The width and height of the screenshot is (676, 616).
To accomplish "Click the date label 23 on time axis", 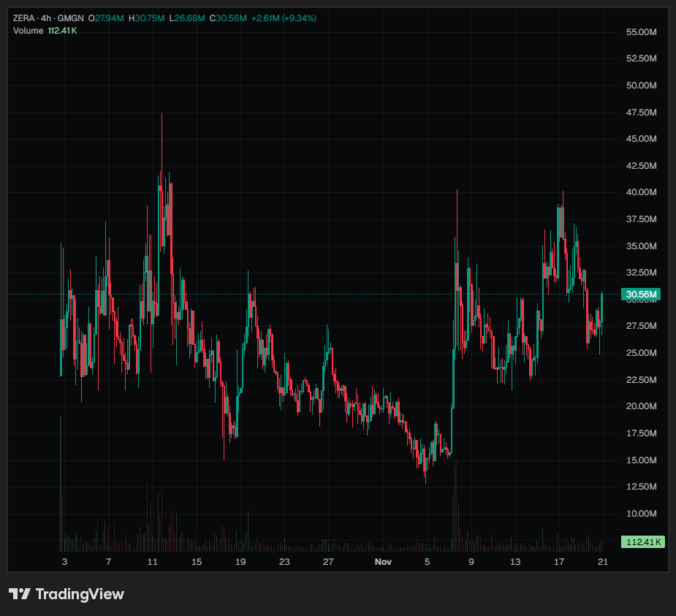I will 284,562.
